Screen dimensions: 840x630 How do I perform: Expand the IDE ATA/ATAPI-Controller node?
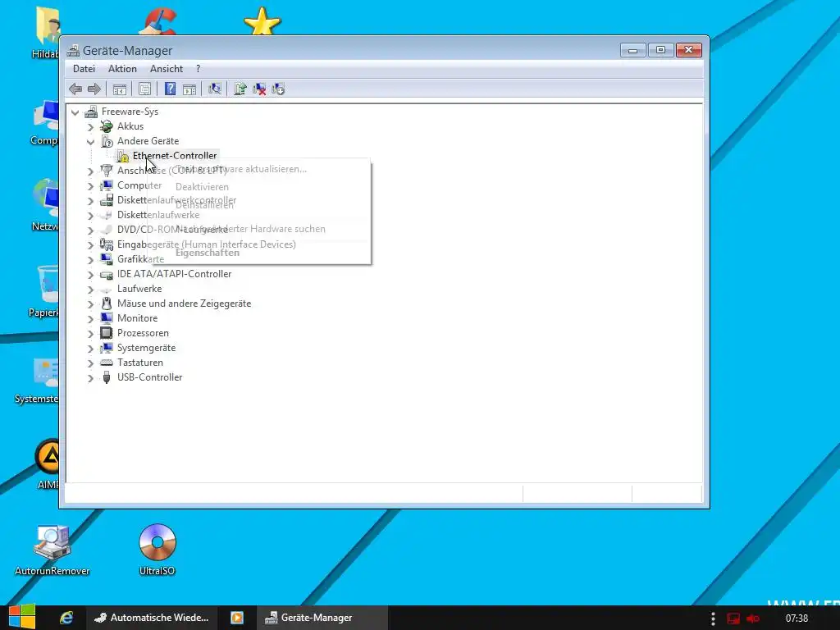[90, 274]
